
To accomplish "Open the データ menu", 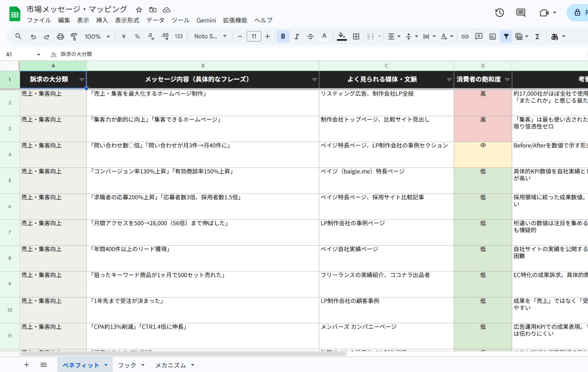I will coord(156,20).
